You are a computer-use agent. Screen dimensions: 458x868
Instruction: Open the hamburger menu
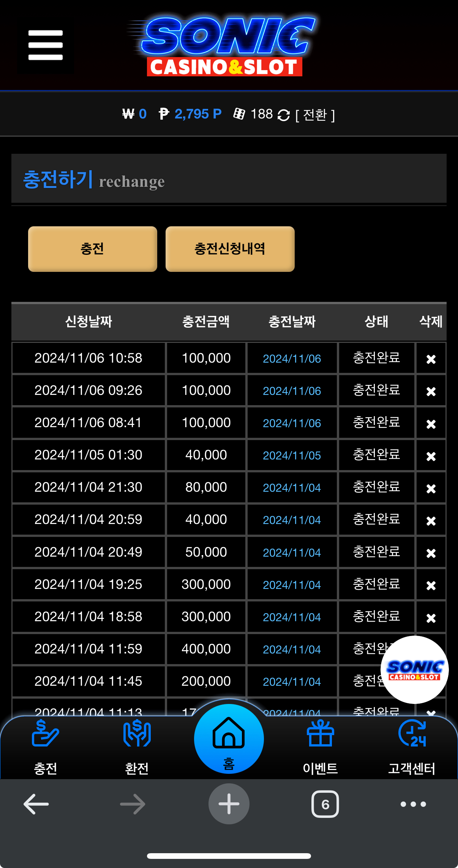tap(46, 45)
